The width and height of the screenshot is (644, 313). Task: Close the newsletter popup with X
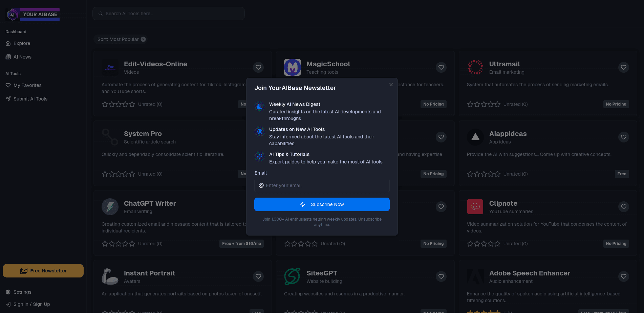[391, 85]
